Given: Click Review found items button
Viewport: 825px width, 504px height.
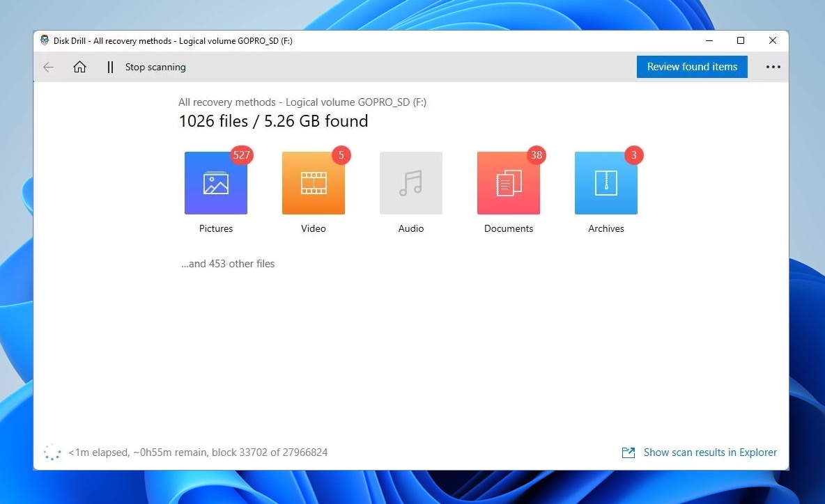Looking at the screenshot, I should pos(692,67).
